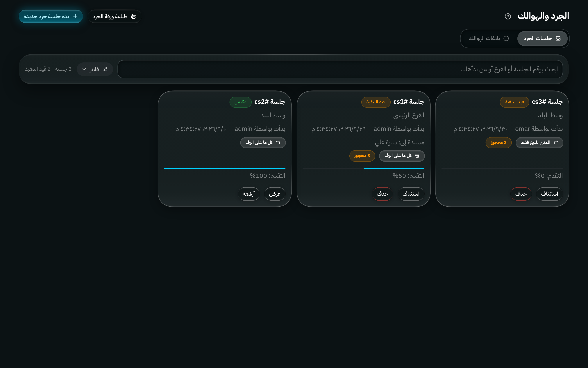This screenshot has height=368, width=588.
Task: Delete session cs1 with حذف
Action: [x=382, y=194]
